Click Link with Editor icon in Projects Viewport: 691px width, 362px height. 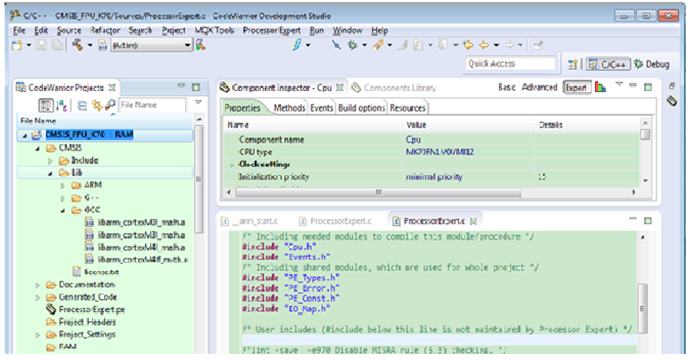(97, 105)
